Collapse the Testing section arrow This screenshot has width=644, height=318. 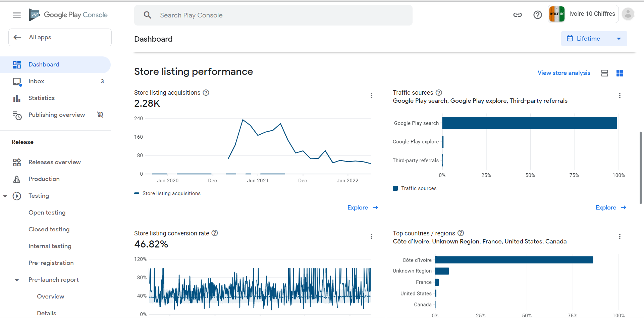(x=5, y=196)
